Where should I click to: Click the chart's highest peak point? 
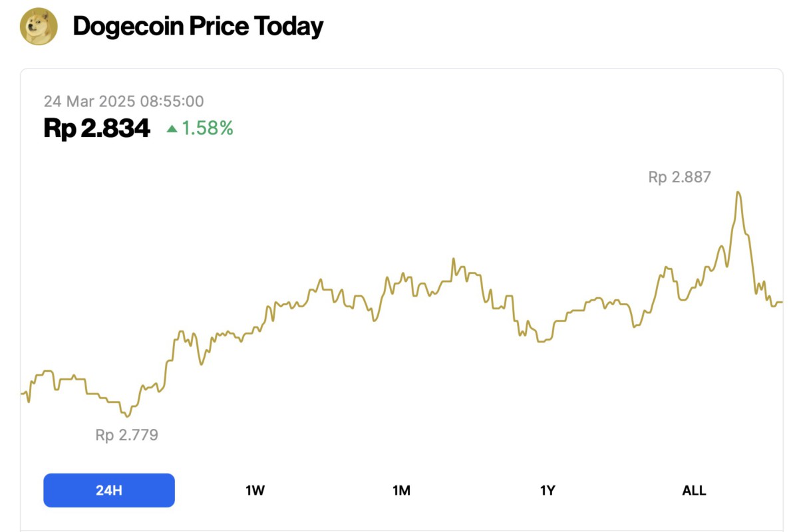738,191
